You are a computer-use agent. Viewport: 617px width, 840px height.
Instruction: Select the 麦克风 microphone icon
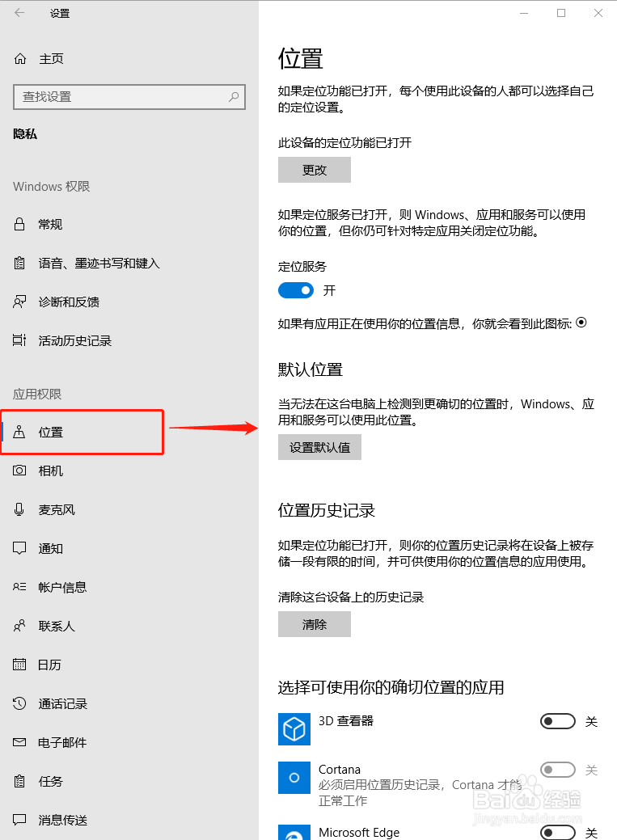[19, 509]
